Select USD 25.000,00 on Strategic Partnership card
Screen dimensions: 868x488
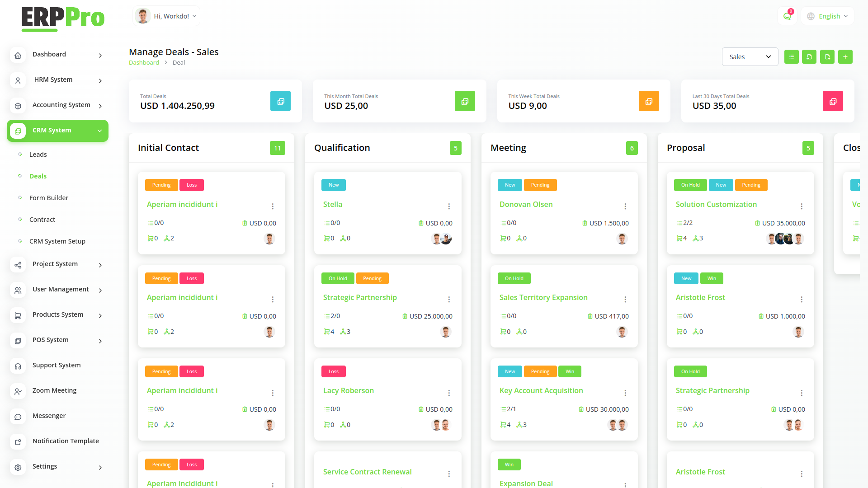pos(431,316)
